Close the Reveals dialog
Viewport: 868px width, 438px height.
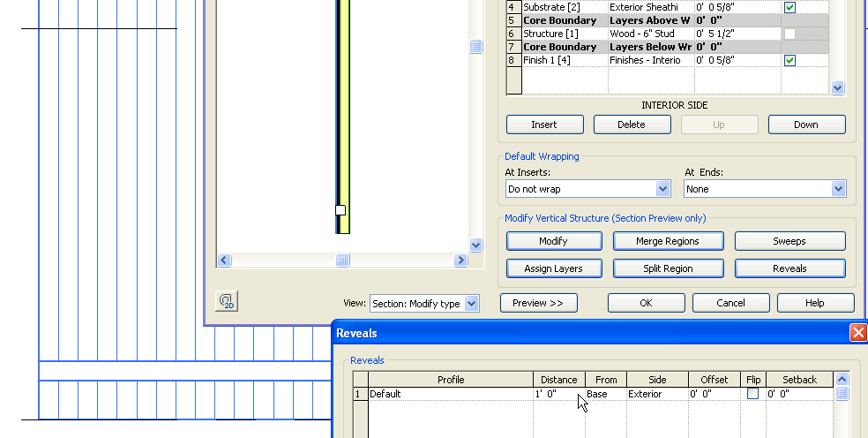858,333
